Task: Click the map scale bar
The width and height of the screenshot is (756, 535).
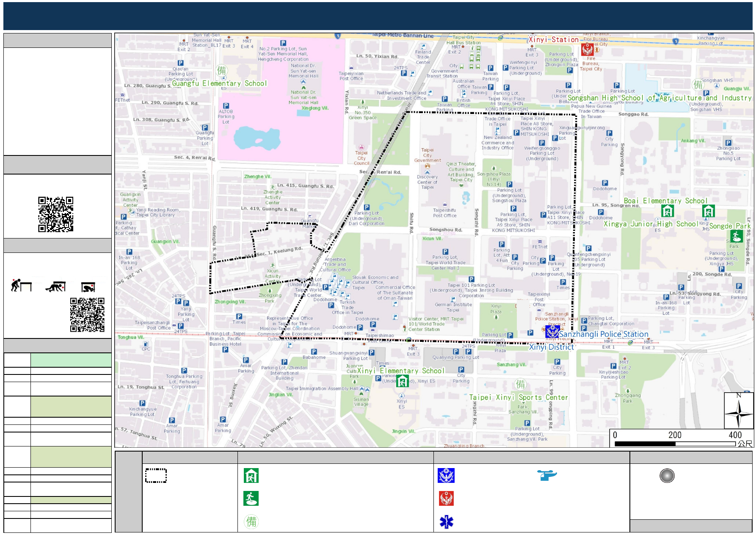Action: pyautogui.click(x=675, y=444)
